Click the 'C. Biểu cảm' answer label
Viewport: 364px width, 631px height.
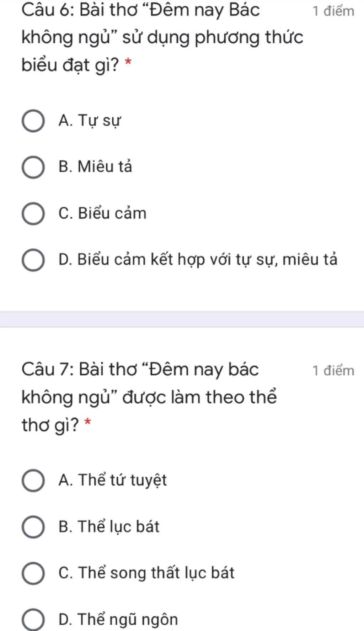point(102,213)
